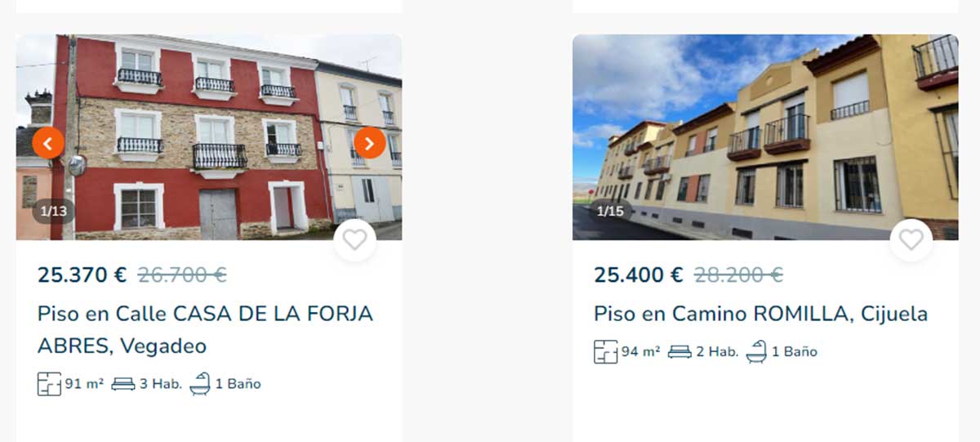Click the 1/15 photo counter badge
This screenshot has height=442, width=980.
click(610, 212)
